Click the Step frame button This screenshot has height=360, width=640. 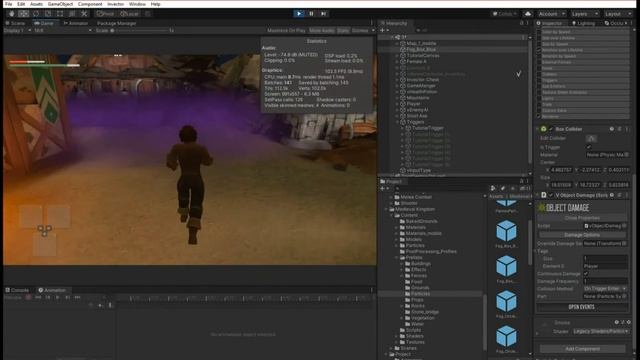(x=324, y=14)
